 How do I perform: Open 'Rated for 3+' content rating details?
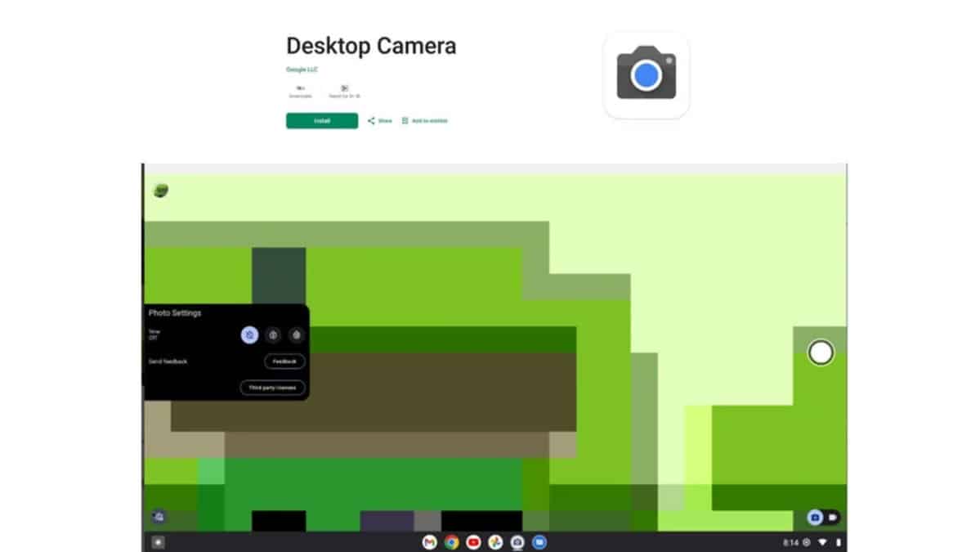(x=344, y=90)
